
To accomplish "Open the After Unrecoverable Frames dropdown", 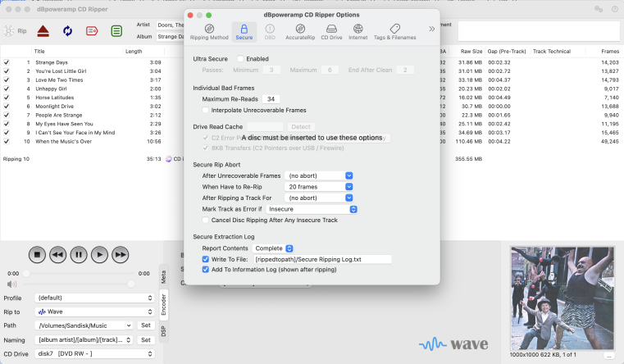I will pyautogui.click(x=319, y=175).
